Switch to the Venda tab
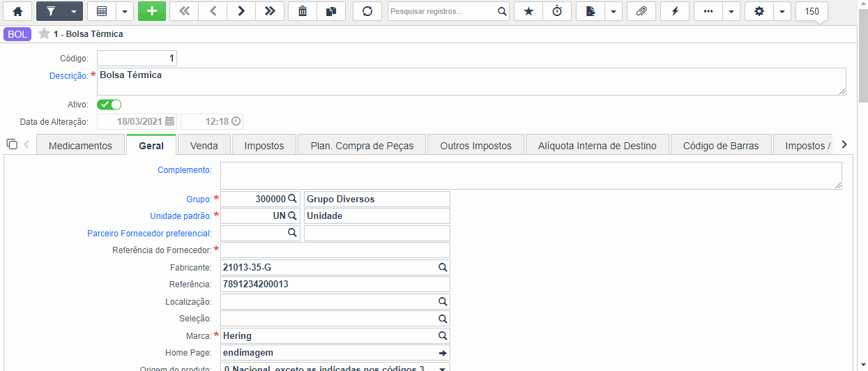The image size is (868, 371). (x=204, y=146)
